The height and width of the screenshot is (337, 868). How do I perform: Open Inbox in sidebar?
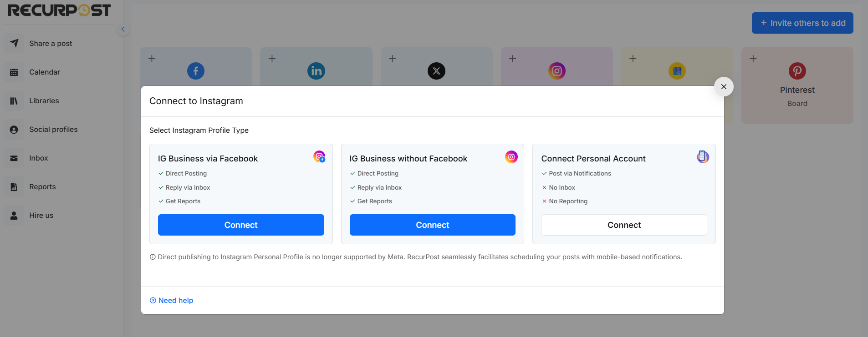coord(39,158)
